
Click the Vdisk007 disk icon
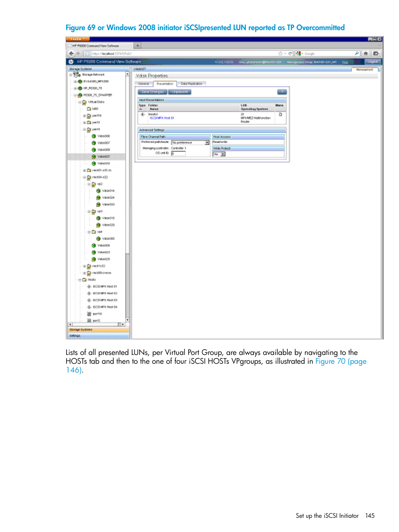tap(94, 143)
